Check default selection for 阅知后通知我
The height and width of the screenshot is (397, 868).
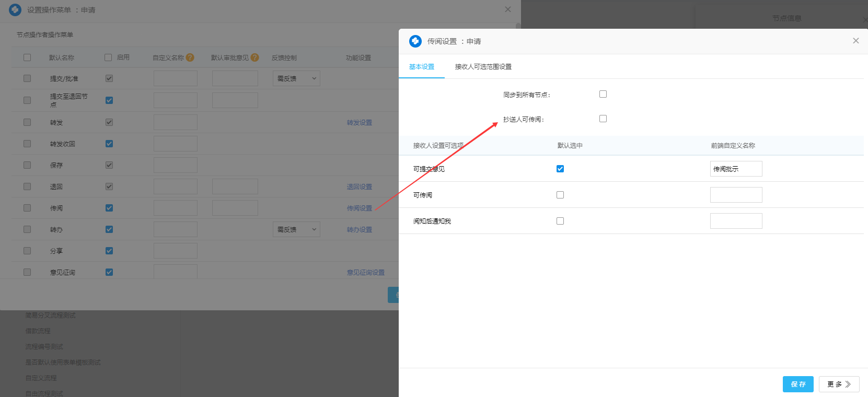(560, 221)
